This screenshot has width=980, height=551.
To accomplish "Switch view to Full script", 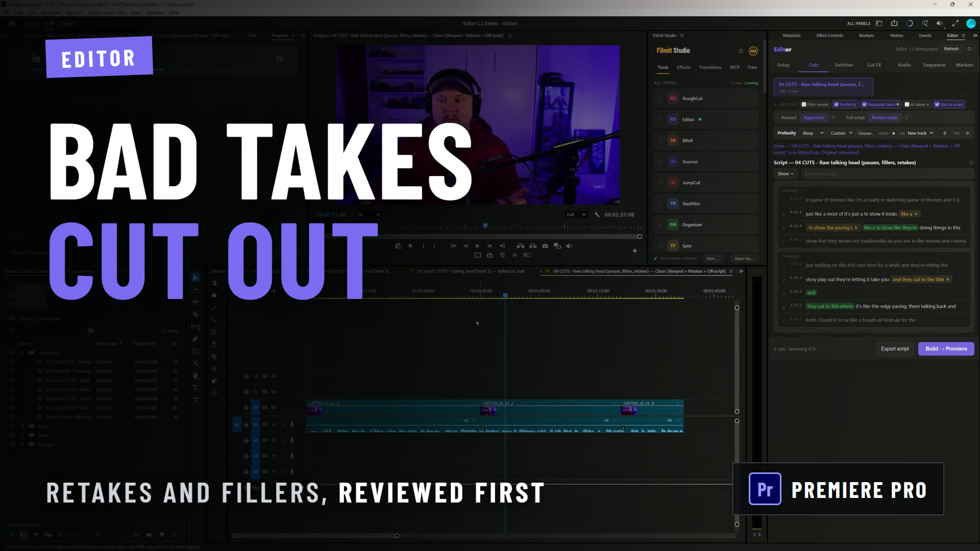I will (855, 118).
